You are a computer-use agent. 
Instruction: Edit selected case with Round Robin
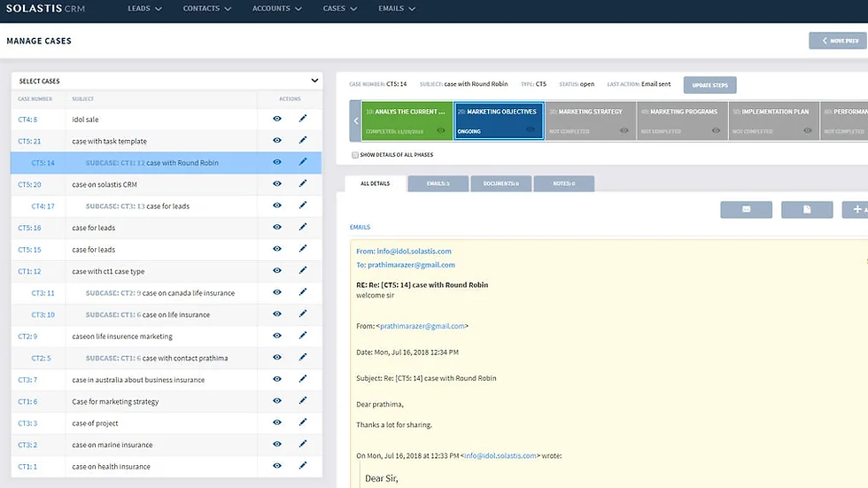(303, 161)
